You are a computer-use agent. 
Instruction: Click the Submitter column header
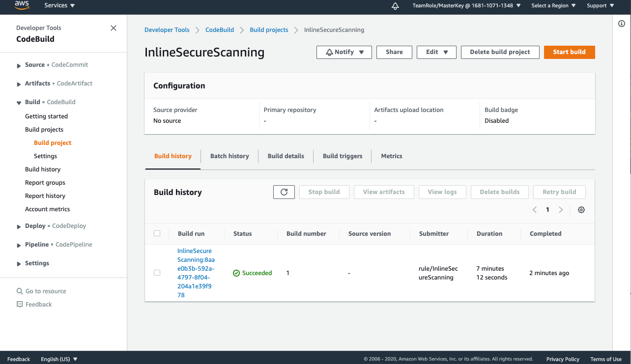(434, 234)
